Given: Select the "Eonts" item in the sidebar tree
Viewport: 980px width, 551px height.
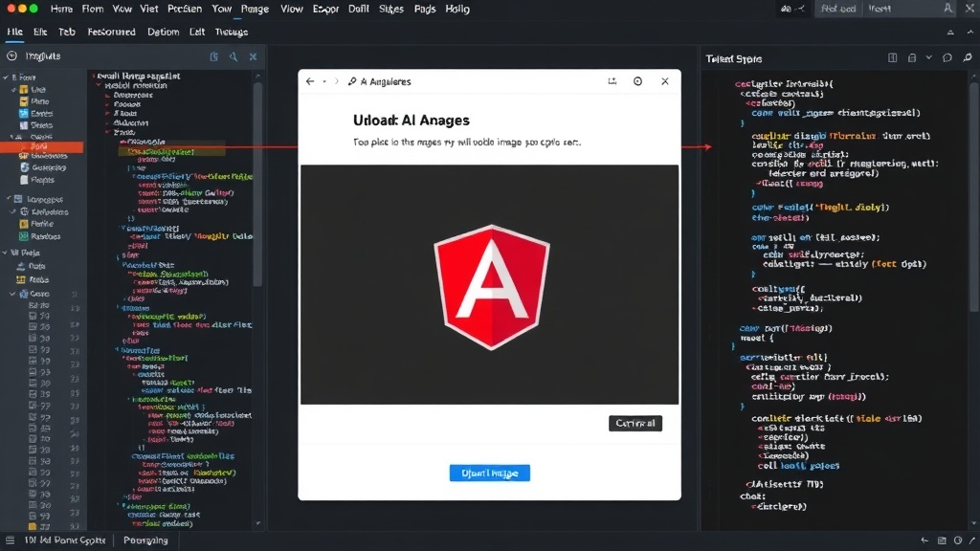Looking at the screenshot, I should coord(42,113).
